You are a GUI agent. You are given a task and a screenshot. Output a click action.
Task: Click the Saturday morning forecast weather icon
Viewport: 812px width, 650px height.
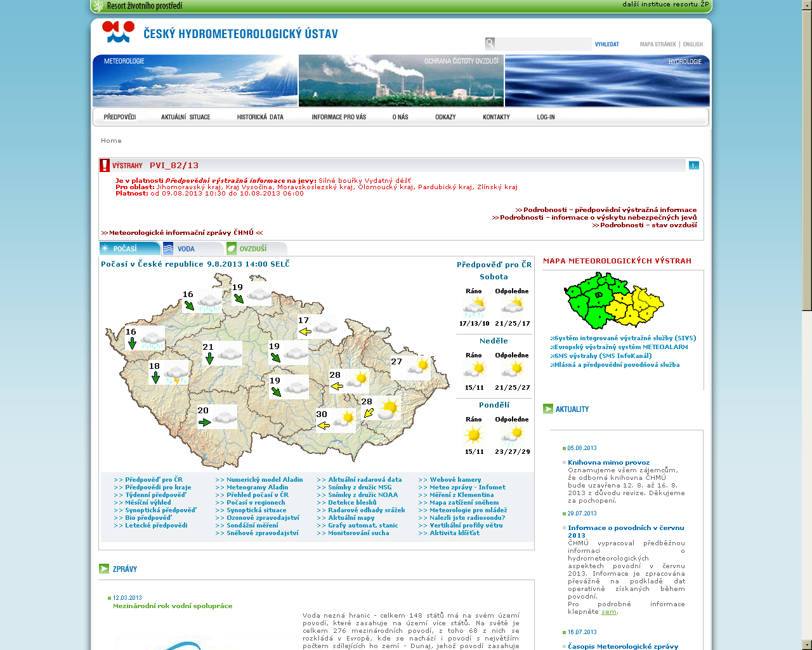pos(474,307)
